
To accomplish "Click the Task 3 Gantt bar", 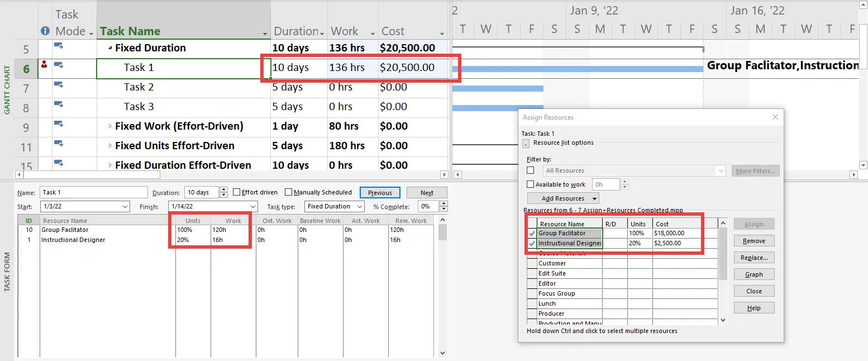I will [x=498, y=108].
